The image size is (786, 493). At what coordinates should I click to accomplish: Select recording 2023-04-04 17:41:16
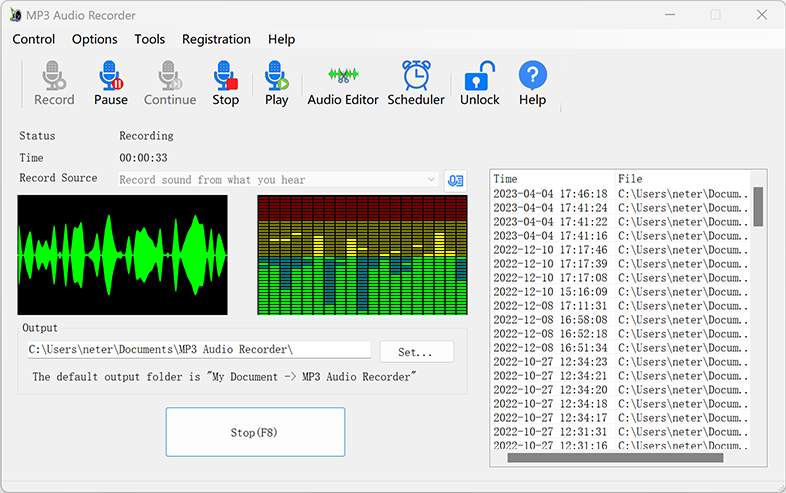(x=620, y=236)
